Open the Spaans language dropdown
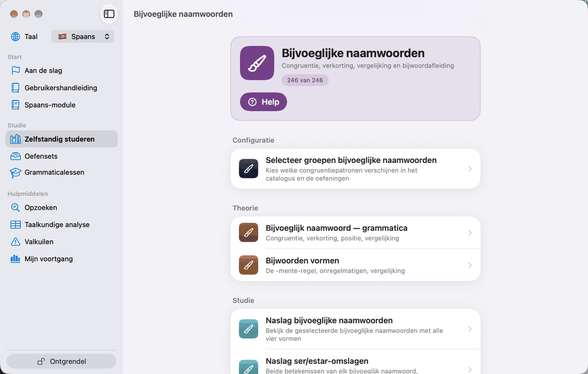The image size is (588, 374). point(83,36)
